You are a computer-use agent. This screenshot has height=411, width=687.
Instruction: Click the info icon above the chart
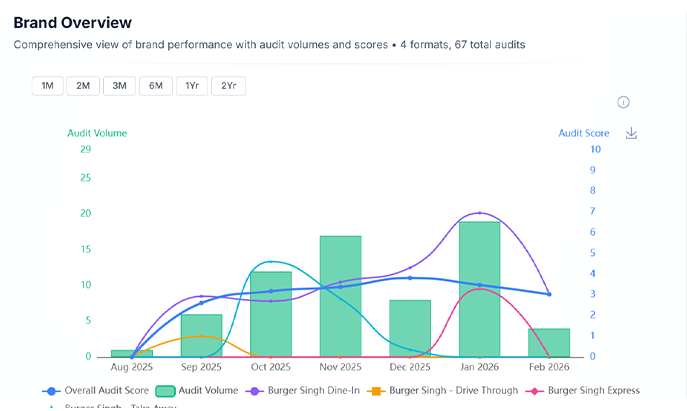point(623,103)
